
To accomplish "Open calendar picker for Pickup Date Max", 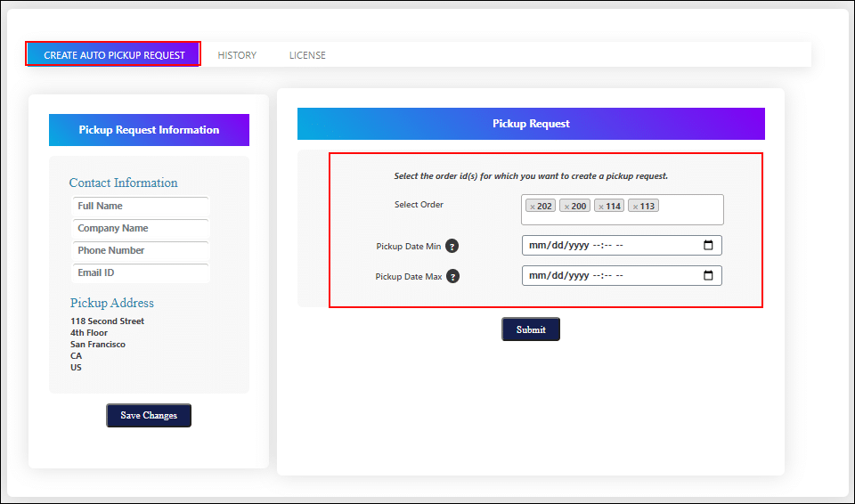I will pos(709,276).
